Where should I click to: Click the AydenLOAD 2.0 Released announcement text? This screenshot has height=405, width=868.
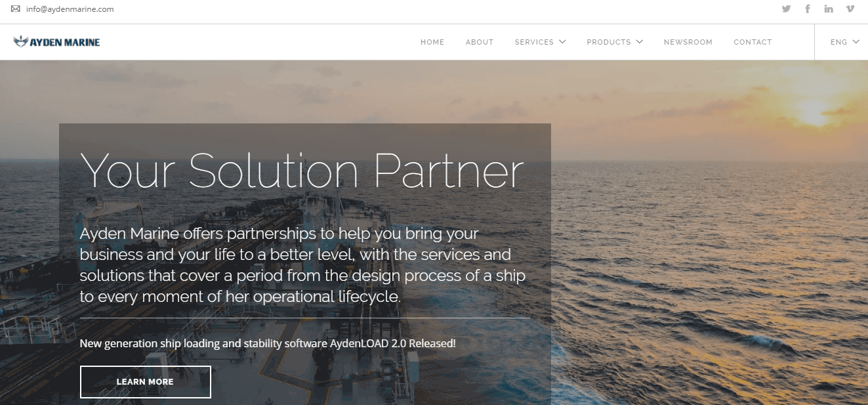[x=268, y=343]
